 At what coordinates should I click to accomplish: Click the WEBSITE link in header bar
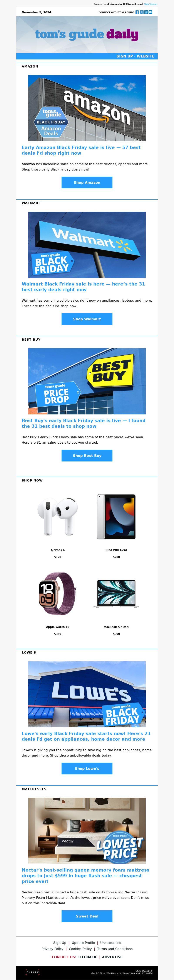pos(146,56)
